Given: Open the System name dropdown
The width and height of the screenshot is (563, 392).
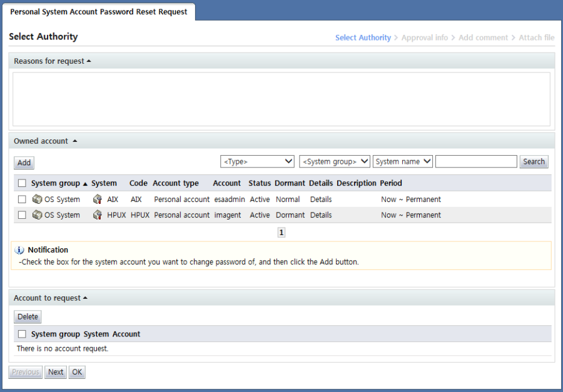Looking at the screenshot, I should coord(403,161).
